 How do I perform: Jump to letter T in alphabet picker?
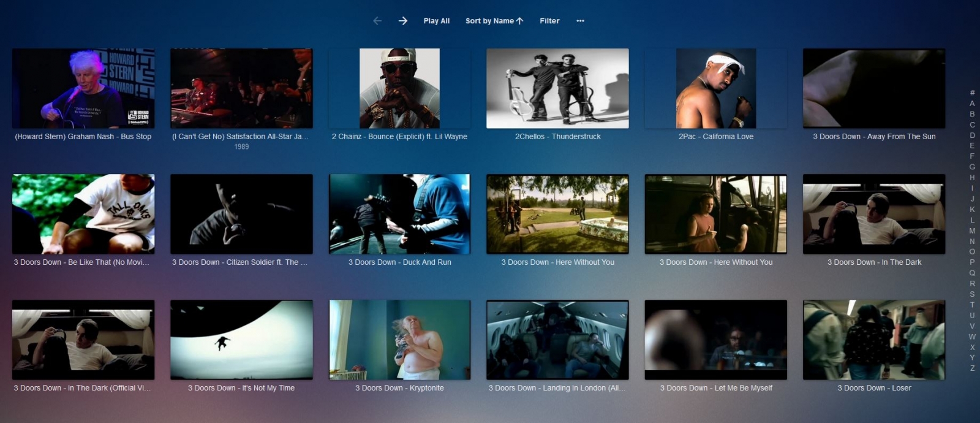click(x=972, y=305)
